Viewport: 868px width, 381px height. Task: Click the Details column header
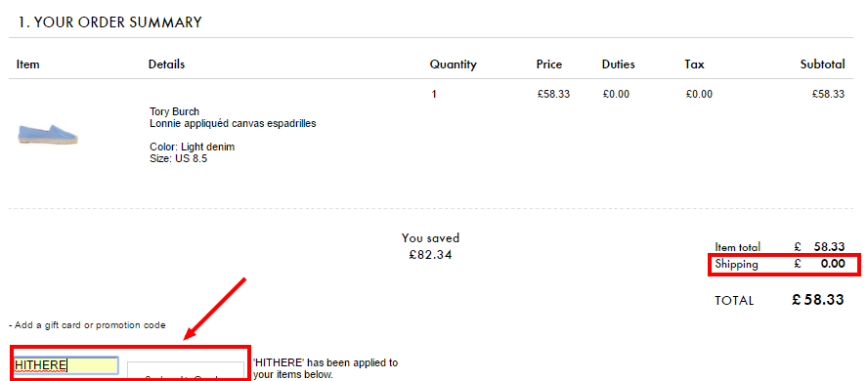(166, 64)
